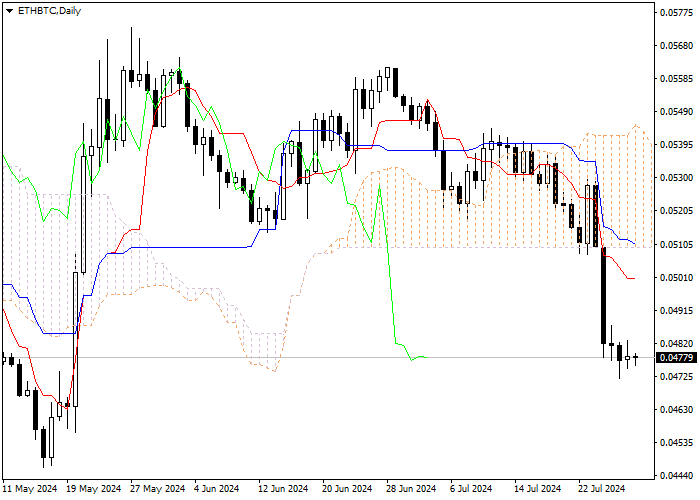Click the 14 Jul 2024 date label
Viewport: 700px width, 500px height.
[538, 489]
